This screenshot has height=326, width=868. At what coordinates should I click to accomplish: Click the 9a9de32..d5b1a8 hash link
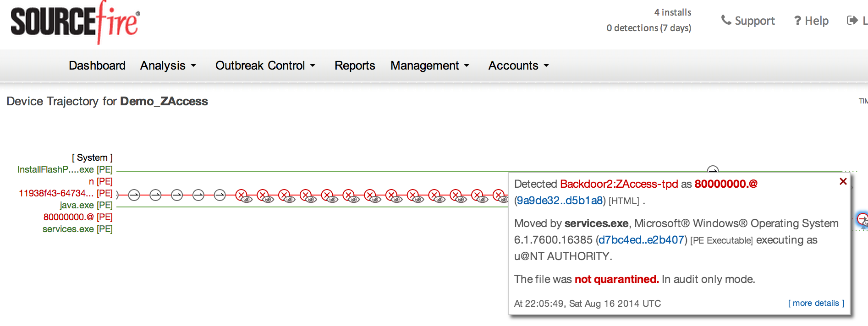coord(560,201)
